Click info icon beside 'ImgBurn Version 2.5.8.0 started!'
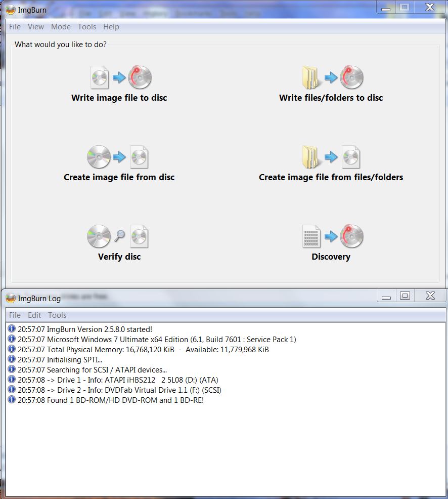Image resolution: width=448 pixels, height=499 pixels. pyautogui.click(x=12, y=328)
